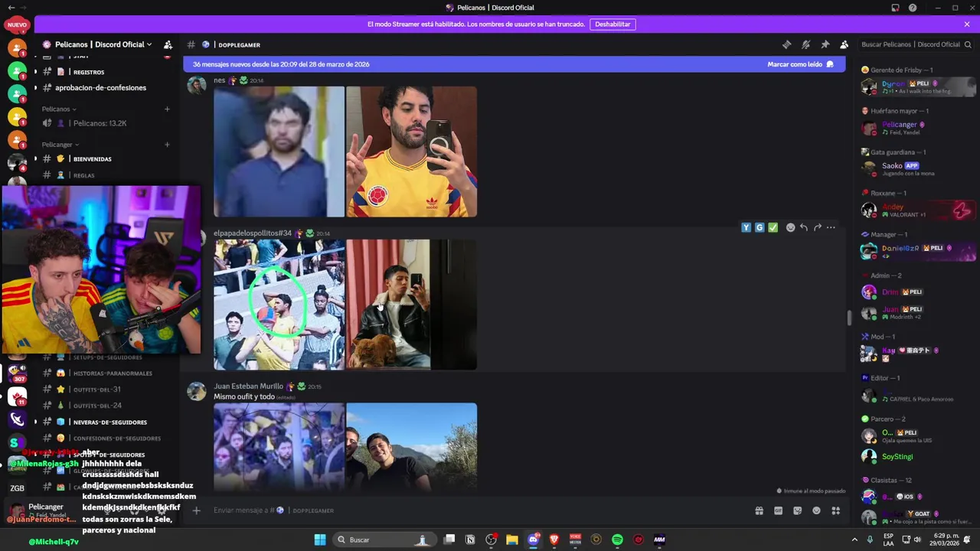Open the apps icon in message bar
980x551 pixels.
tap(835, 510)
